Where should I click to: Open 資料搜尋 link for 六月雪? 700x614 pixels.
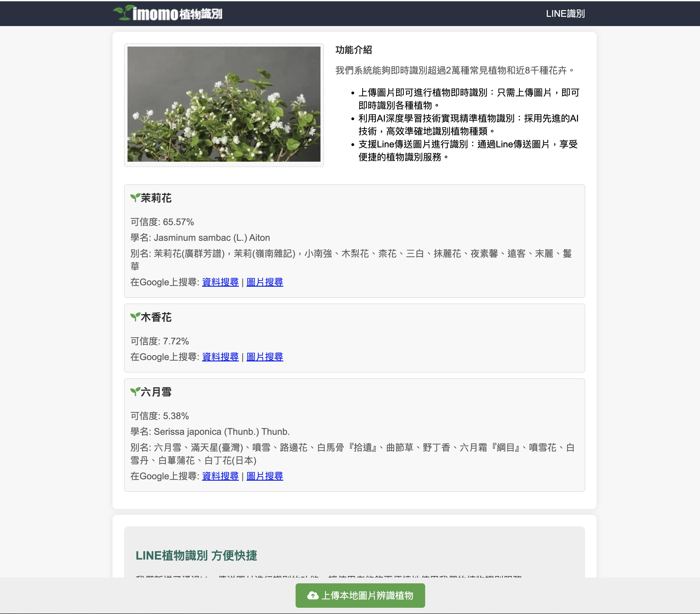(220, 476)
